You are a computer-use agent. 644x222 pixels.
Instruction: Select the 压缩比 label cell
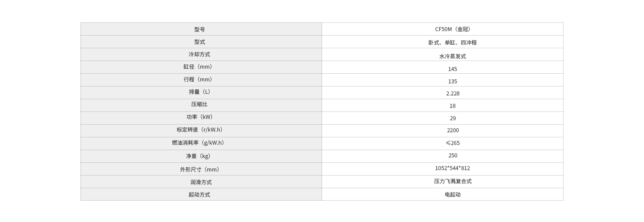(x=200, y=104)
